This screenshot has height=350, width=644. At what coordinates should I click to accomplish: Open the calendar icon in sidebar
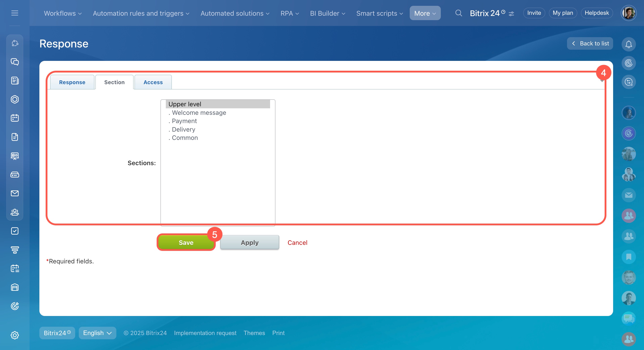15,118
